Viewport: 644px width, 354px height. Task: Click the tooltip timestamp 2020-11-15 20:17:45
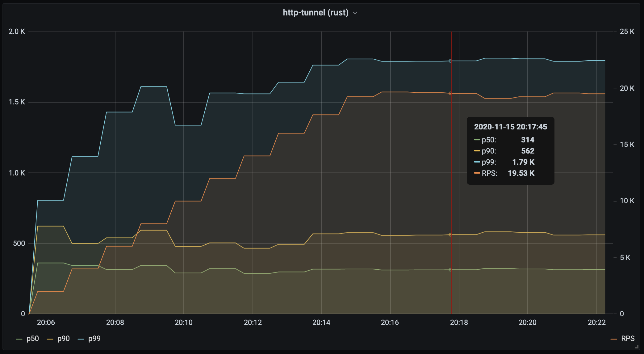(x=510, y=127)
